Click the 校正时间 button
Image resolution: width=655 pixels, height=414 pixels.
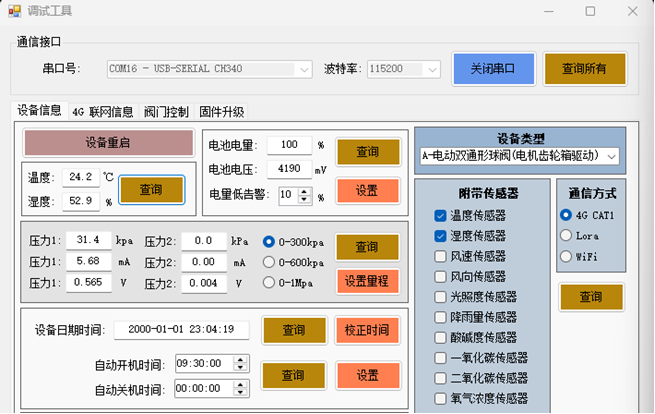[368, 330]
